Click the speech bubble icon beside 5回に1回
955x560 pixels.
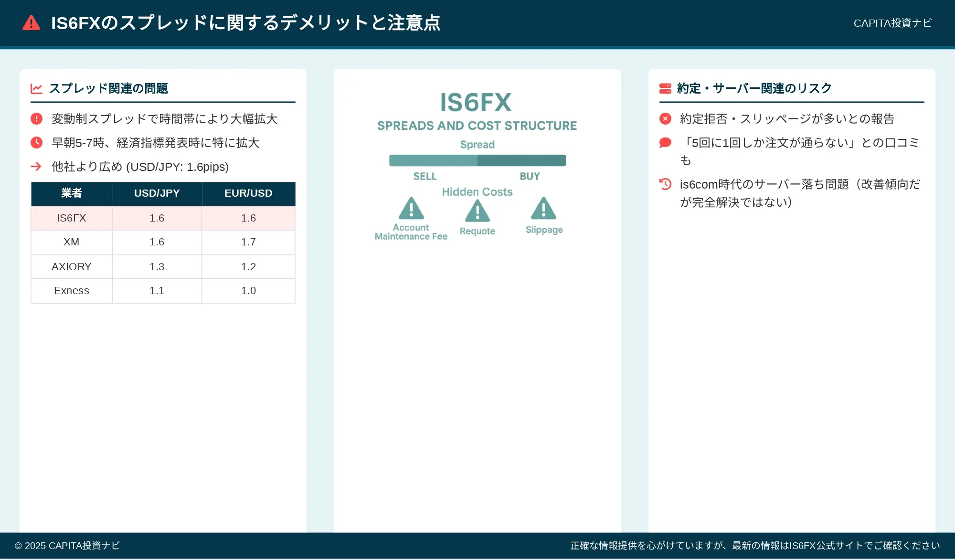[x=665, y=143]
